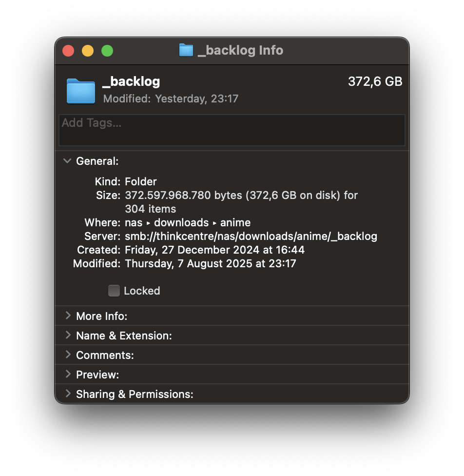Screen dimensions: 464x476
Task: Select the '372.597.968.780 bytes' size text
Action: pos(184,195)
